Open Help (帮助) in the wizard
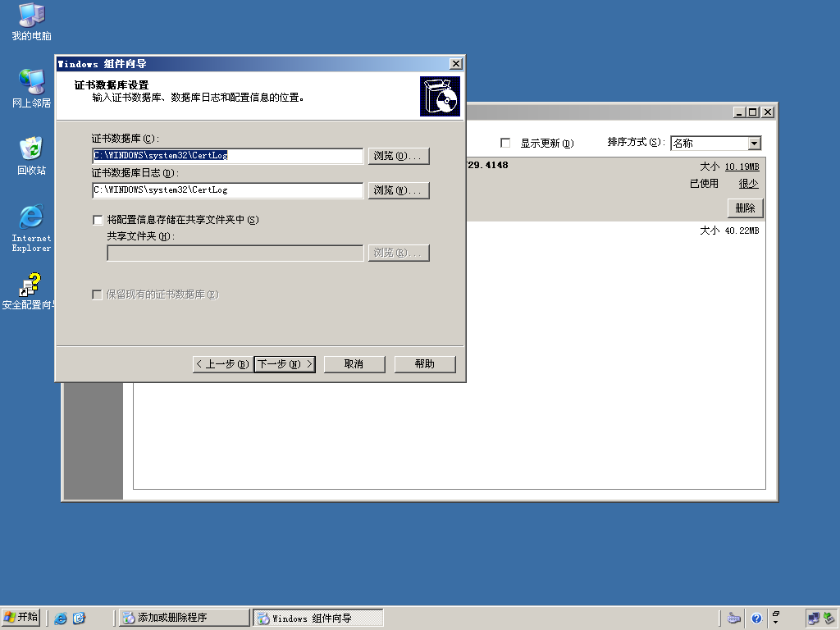 [x=425, y=364]
